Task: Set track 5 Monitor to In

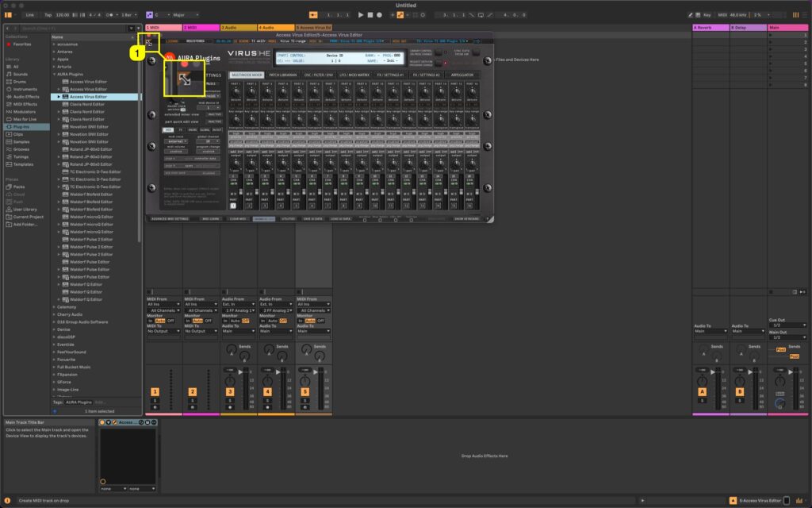Action: (x=301, y=321)
